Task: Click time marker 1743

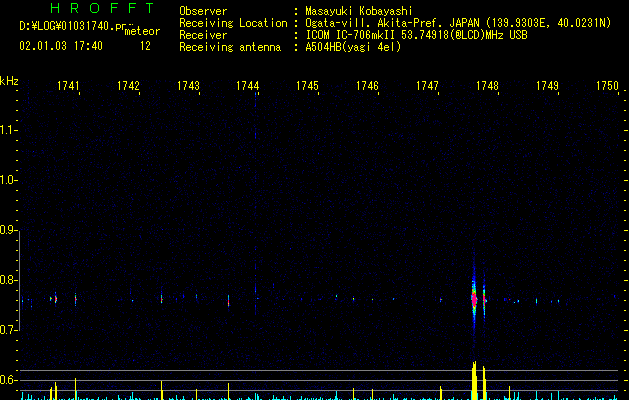Action: point(188,86)
